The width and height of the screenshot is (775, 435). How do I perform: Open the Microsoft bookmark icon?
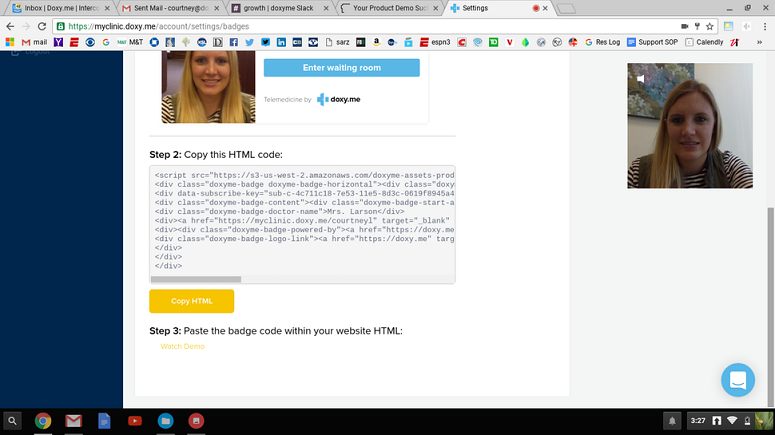[x=10, y=43]
